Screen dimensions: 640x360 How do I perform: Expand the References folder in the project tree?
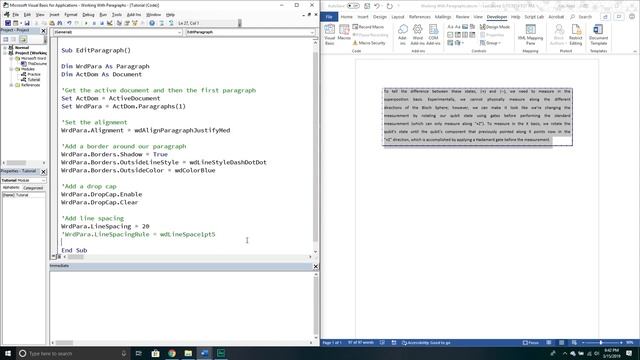(11, 85)
